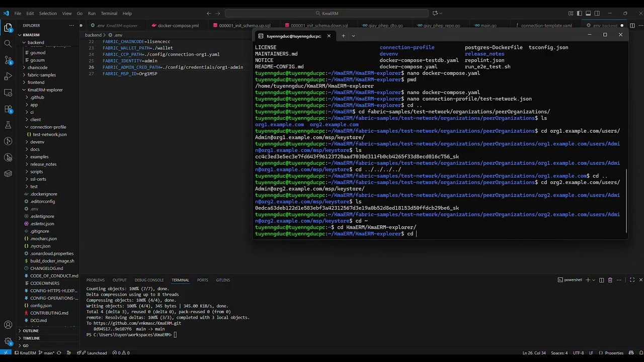Open the Extensions view in activity bar
The width and height of the screenshot is (644, 362).
[8, 109]
